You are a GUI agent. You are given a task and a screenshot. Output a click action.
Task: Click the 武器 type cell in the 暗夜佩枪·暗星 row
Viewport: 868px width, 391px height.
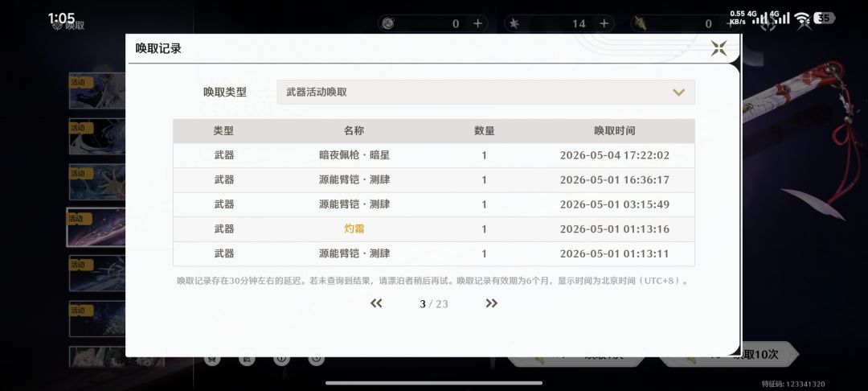[x=223, y=155]
